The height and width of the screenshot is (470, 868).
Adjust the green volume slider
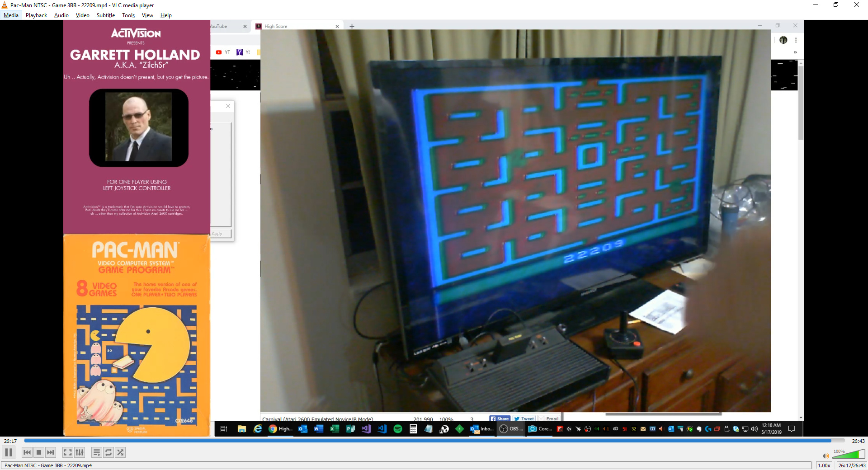849,455
